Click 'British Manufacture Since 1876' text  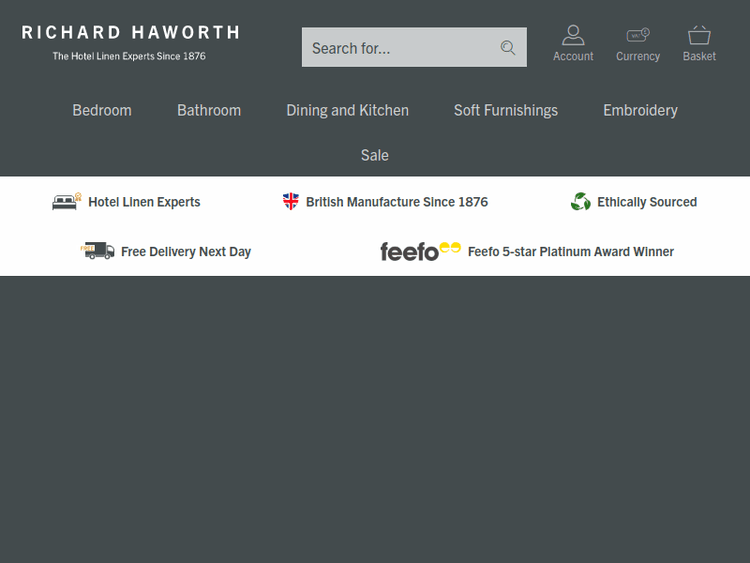tap(397, 202)
